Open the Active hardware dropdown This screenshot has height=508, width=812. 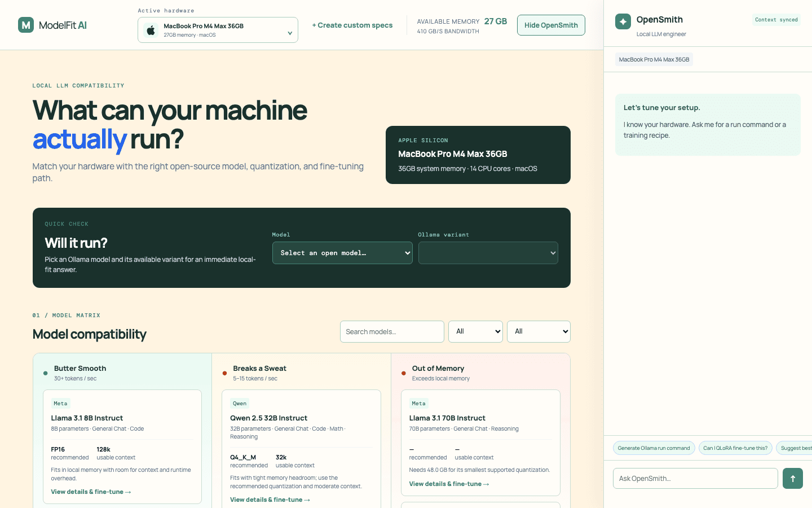[218, 30]
